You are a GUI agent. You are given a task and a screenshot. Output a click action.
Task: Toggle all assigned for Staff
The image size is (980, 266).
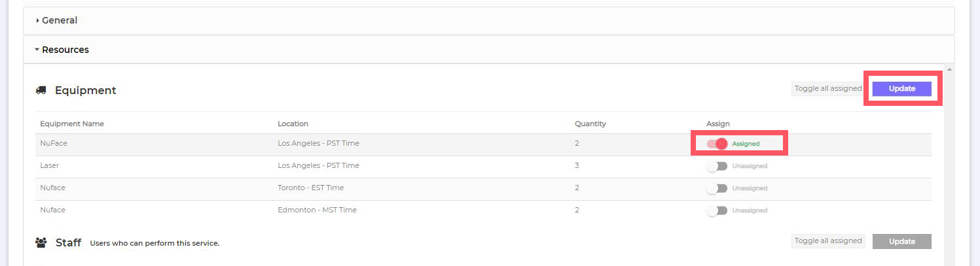pos(827,241)
